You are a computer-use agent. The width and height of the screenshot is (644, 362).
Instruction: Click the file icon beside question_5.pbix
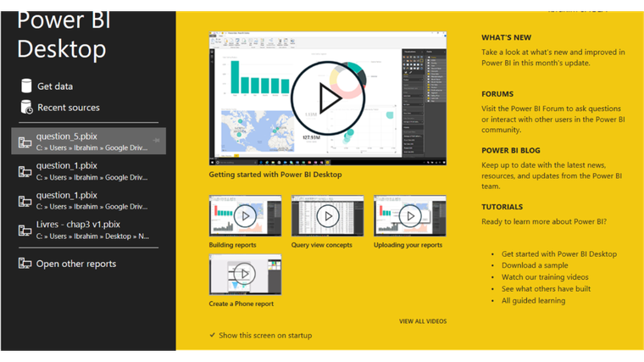(x=25, y=142)
